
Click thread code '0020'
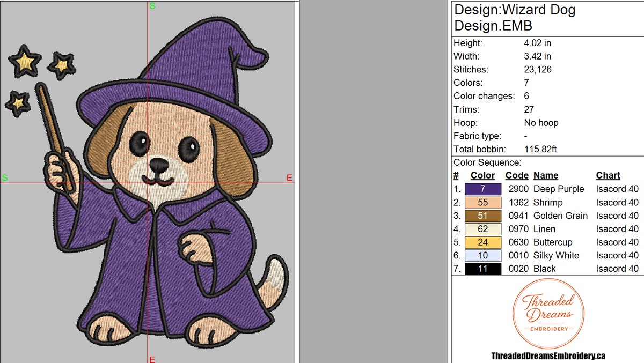pos(519,269)
